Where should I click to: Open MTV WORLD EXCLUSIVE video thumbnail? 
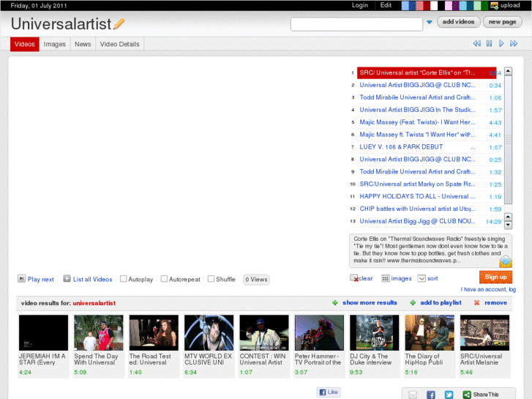(x=209, y=332)
